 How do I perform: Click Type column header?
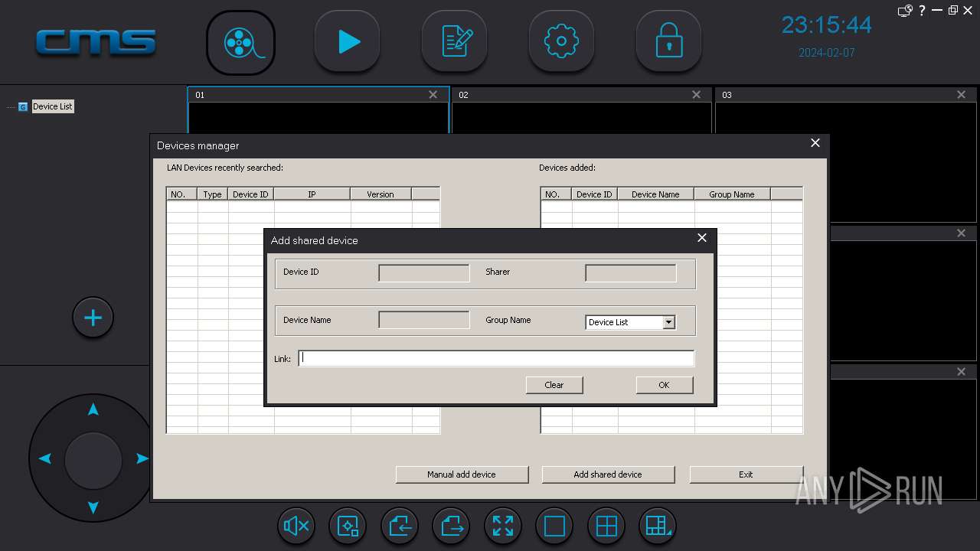[213, 194]
